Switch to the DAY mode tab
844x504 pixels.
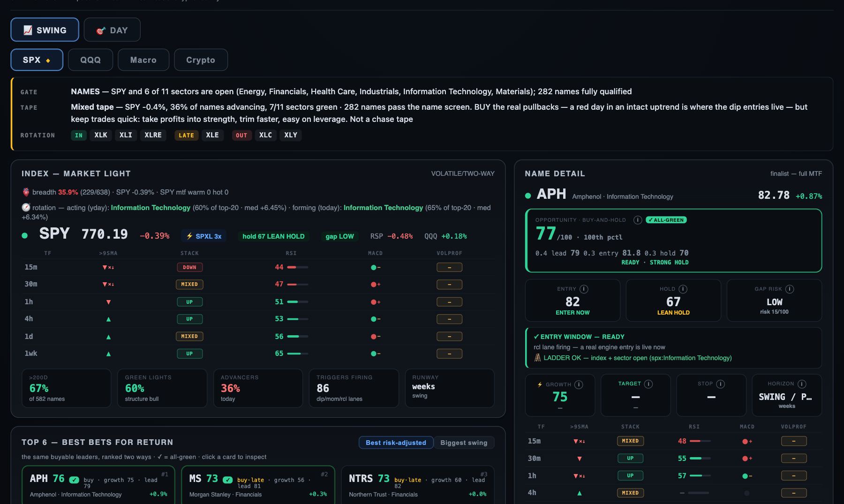(x=112, y=30)
